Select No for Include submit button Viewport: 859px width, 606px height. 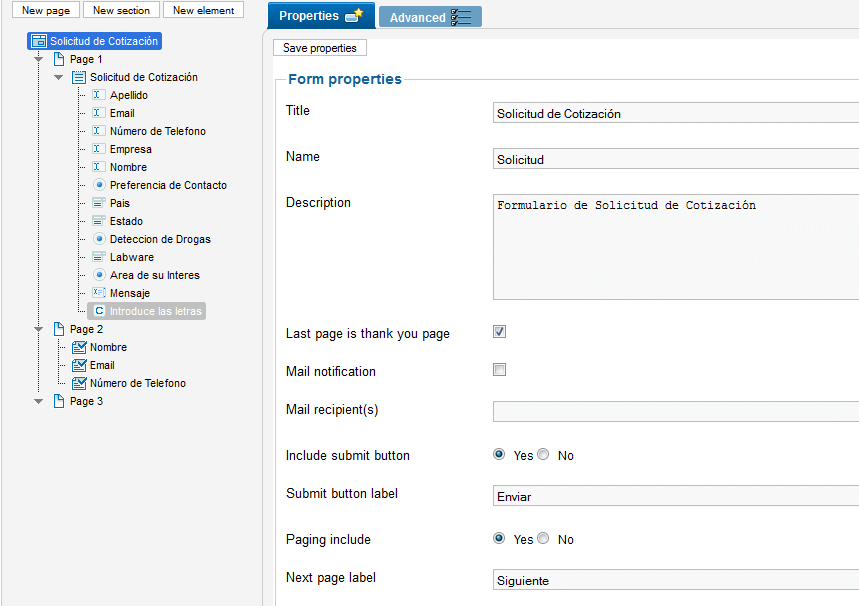click(543, 454)
